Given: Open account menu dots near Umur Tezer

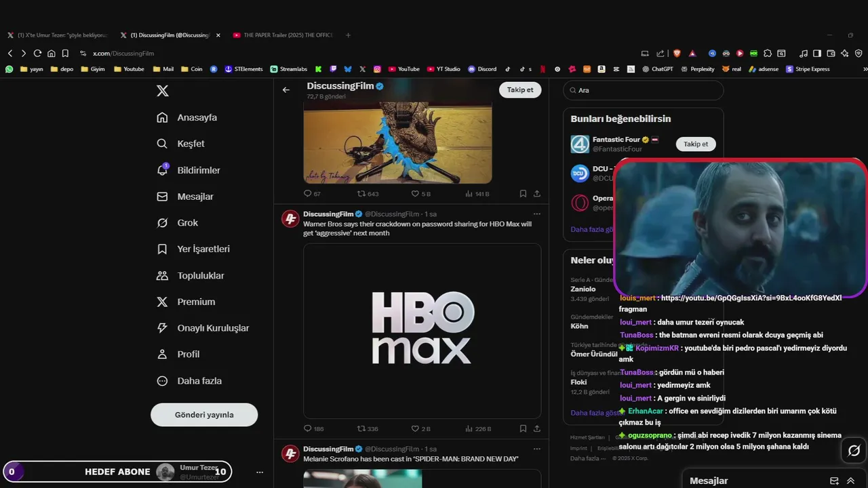Looking at the screenshot, I should point(259,472).
